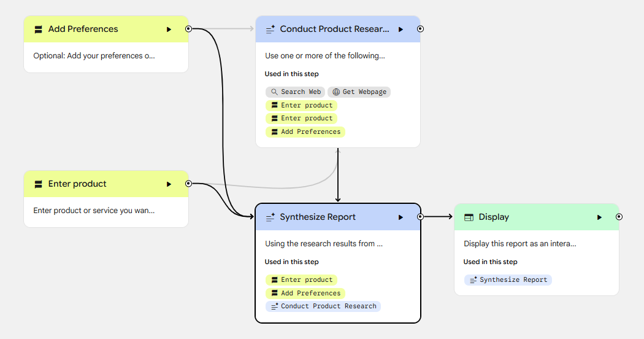Click the run arrow on Add Preferences node
This screenshot has height=339, width=644.
pyautogui.click(x=169, y=29)
